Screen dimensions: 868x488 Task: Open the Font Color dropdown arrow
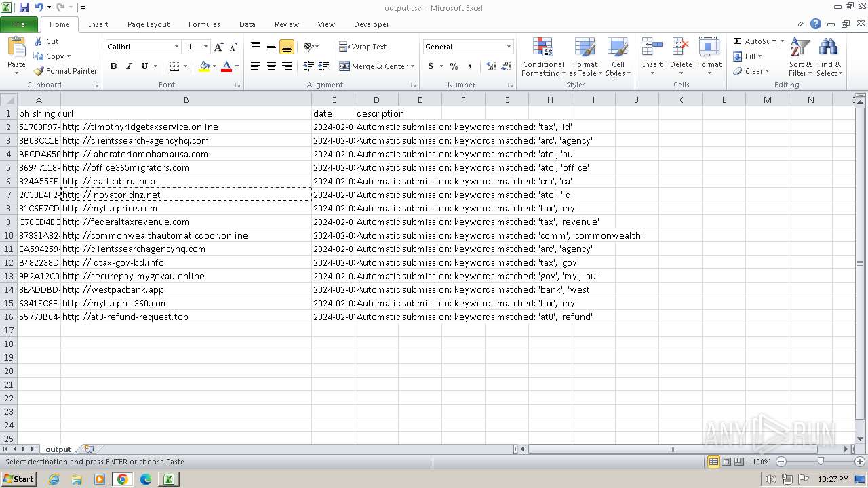[x=237, y=66]
